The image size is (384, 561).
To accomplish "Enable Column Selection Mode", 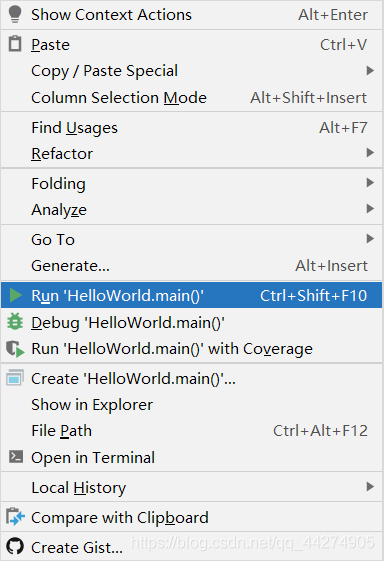I will pyautogui.click(x=192, y=98).
